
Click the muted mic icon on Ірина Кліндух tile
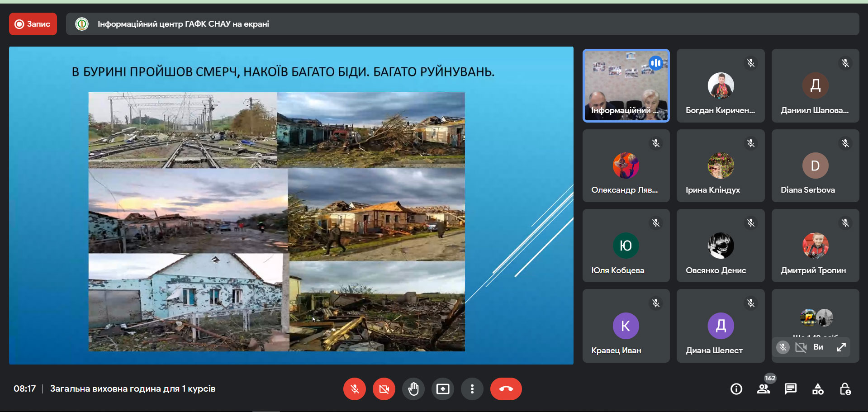pos(751,143)
